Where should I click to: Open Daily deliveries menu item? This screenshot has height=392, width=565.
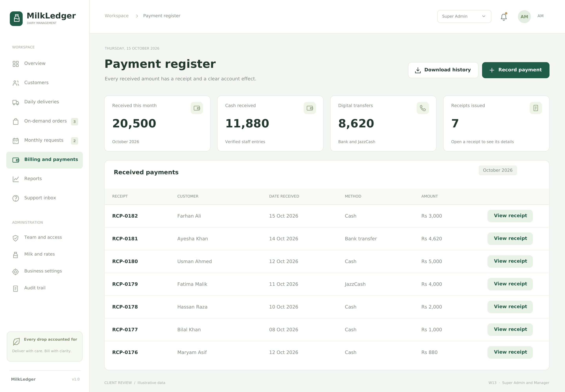click(x=45, y=103)
